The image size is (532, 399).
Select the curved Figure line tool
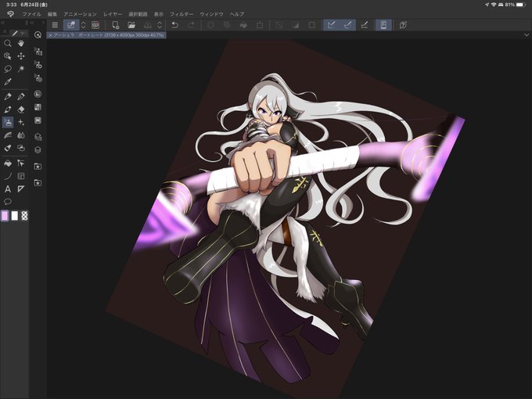[8, 176]
